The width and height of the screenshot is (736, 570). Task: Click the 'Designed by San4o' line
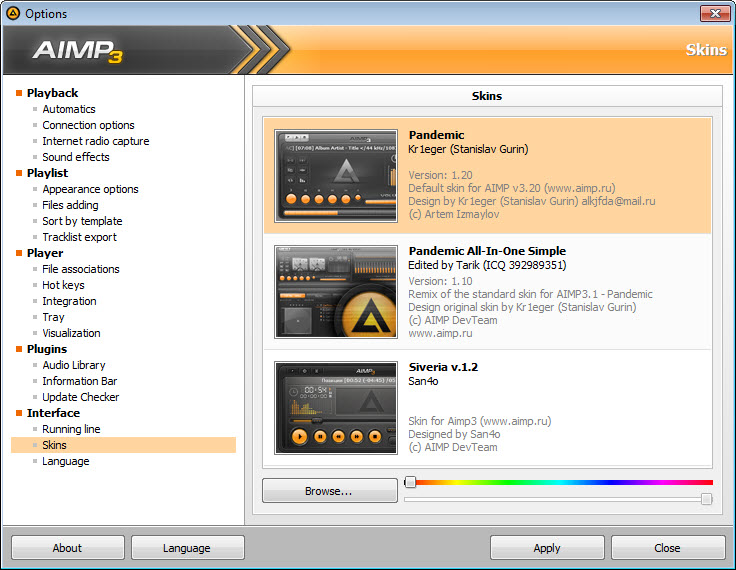click(454, 434)
